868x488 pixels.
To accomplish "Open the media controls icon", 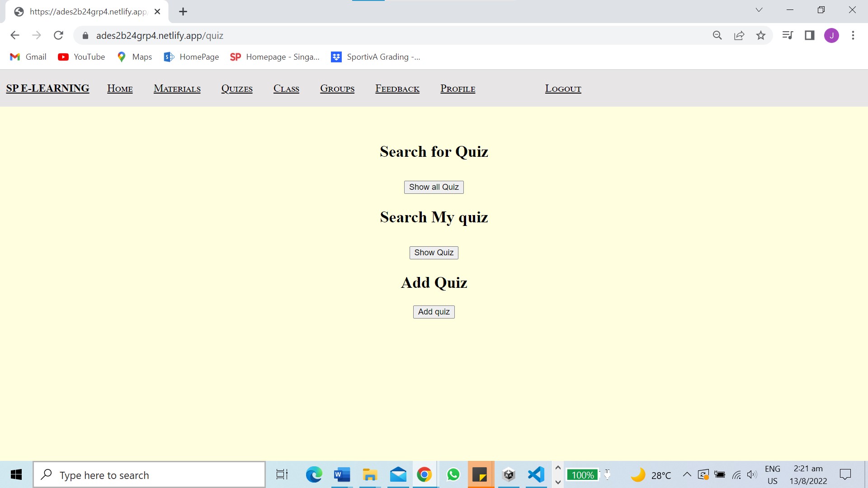I will [x=788, y=35].
